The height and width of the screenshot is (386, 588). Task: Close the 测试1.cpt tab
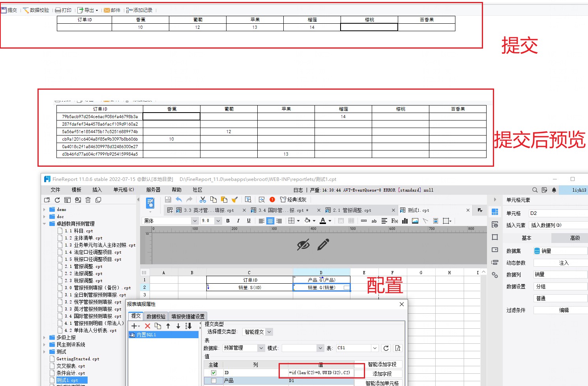point(468,210)
